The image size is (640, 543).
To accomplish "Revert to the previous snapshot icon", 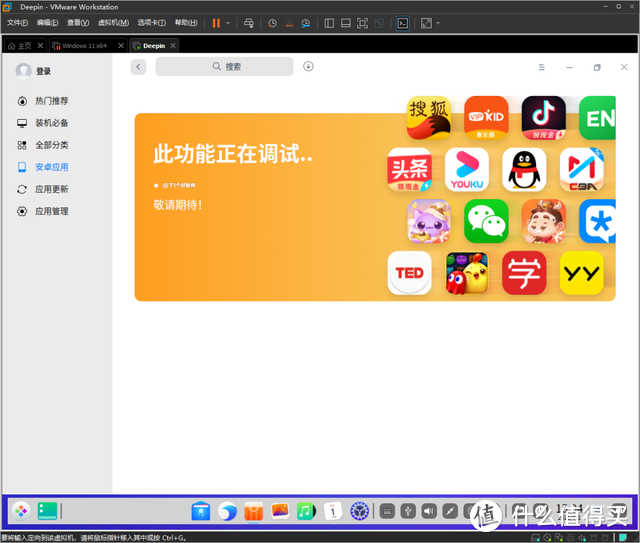I will coord(289,23).
